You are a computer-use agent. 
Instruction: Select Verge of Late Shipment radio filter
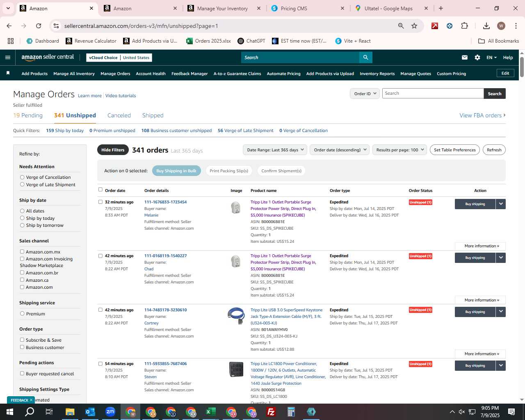(x=22, y=185)
